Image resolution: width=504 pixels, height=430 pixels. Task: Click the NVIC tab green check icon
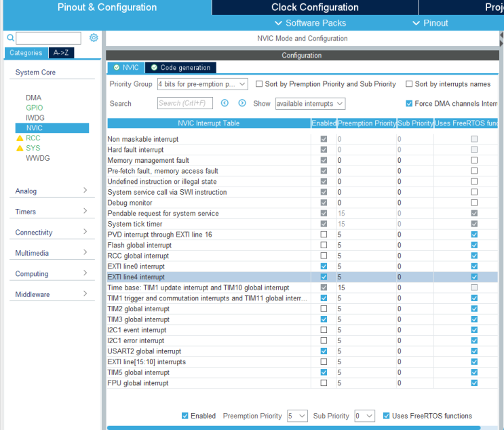(117, 68)
